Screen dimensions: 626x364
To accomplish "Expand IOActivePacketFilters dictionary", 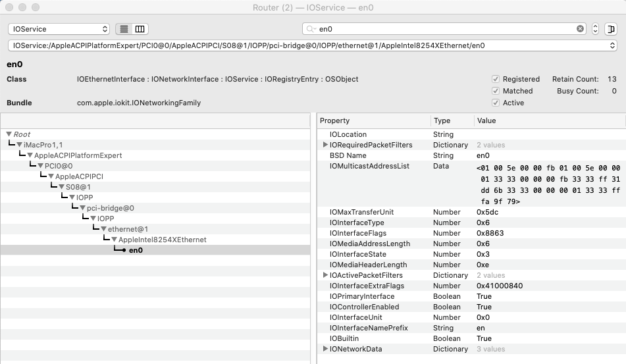I will [x=325, y=275].
